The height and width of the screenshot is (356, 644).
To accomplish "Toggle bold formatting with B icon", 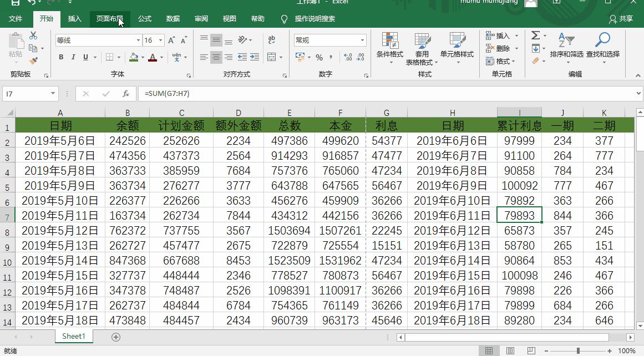I will tap(61, 57).
